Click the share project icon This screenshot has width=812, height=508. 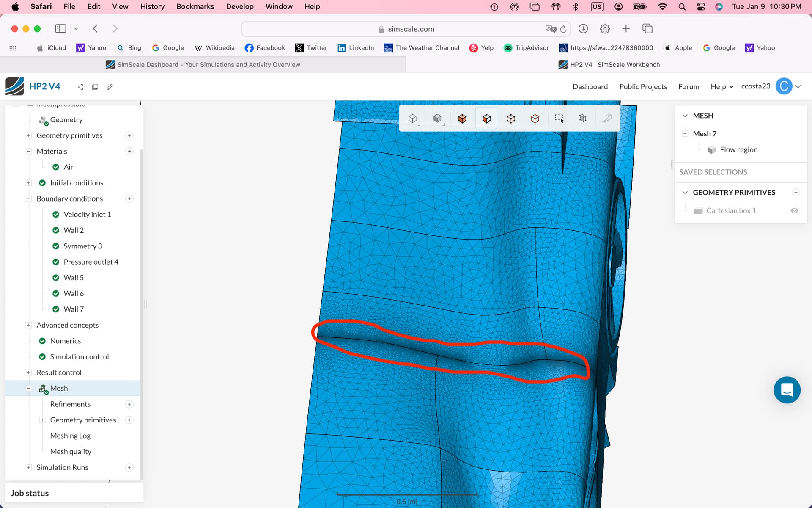click(80, 87)
